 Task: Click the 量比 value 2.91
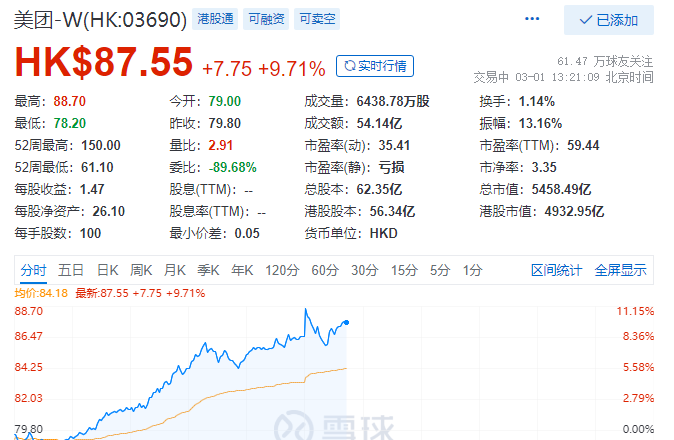(221, 145)
